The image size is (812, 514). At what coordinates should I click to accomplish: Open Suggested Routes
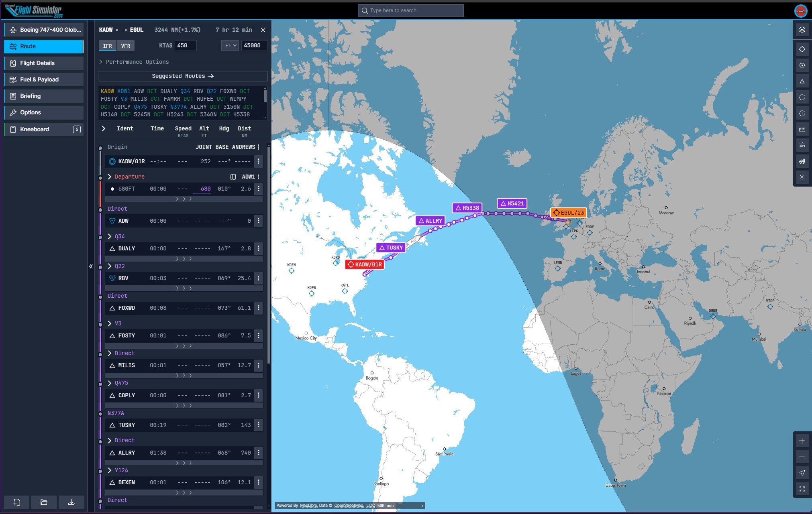pyautogui.click(x=183, y=76)
